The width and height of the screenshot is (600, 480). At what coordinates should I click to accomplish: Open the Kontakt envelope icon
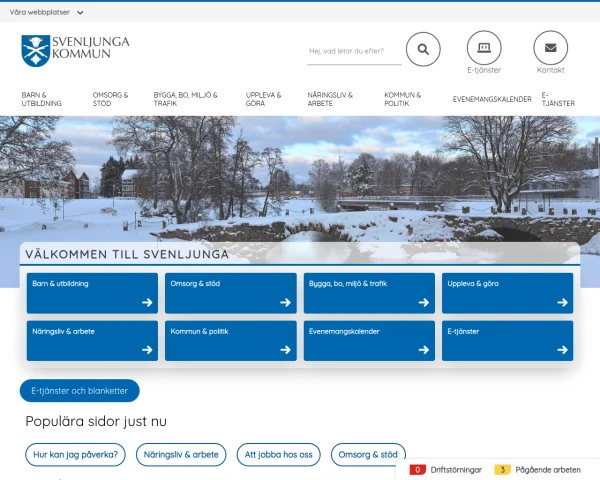[550, 48]
